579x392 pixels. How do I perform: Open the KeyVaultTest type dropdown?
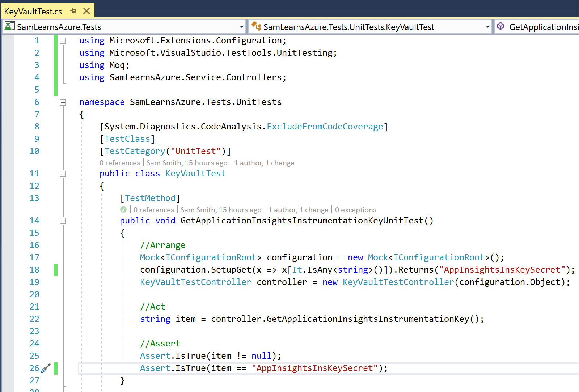pos(487,27)
